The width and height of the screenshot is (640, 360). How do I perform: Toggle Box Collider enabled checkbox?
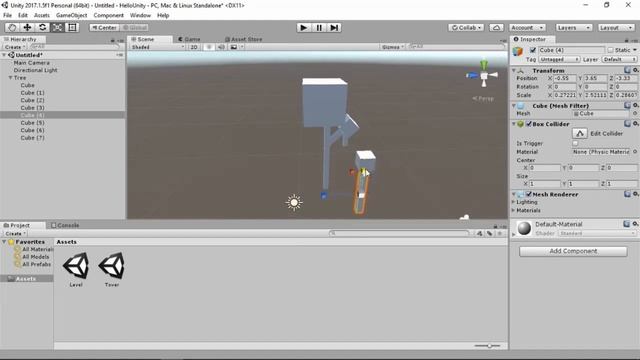tap(529, 124)
